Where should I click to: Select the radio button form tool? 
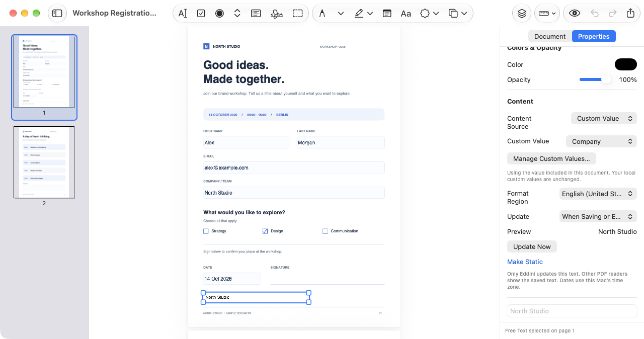(x=219, y=14)
